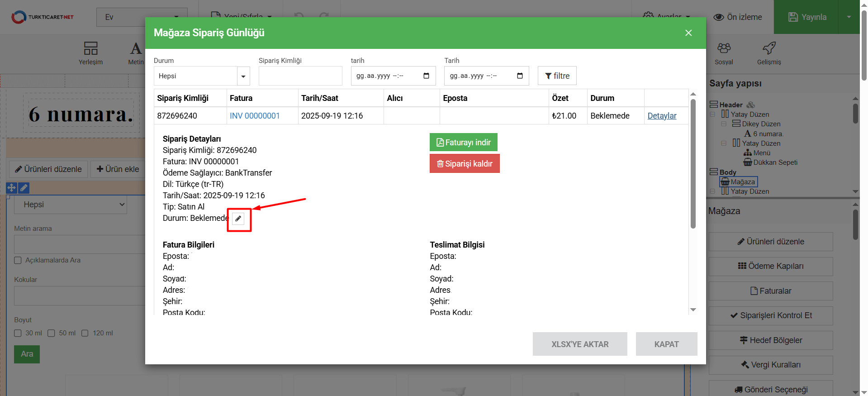The height and width of the screenshot is (396, 868).
Task: Enable the Açıklamalarda Ara checkbox
Action: pyautogui.click(x=18, y=260)
